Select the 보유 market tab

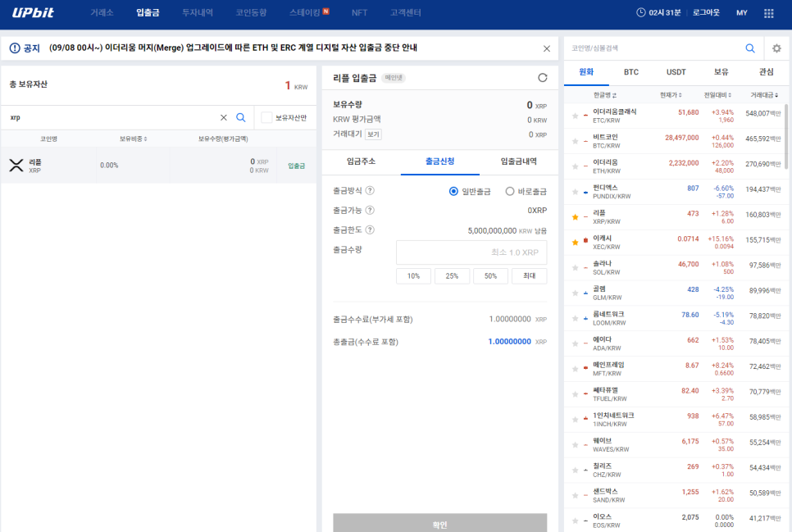point(721,72)
